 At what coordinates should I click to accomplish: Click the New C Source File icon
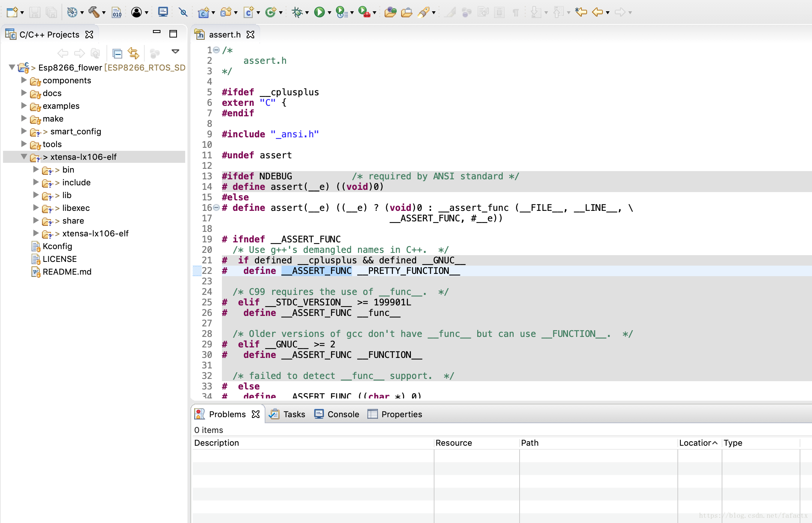pyautogui.click(x=248, y=12)
